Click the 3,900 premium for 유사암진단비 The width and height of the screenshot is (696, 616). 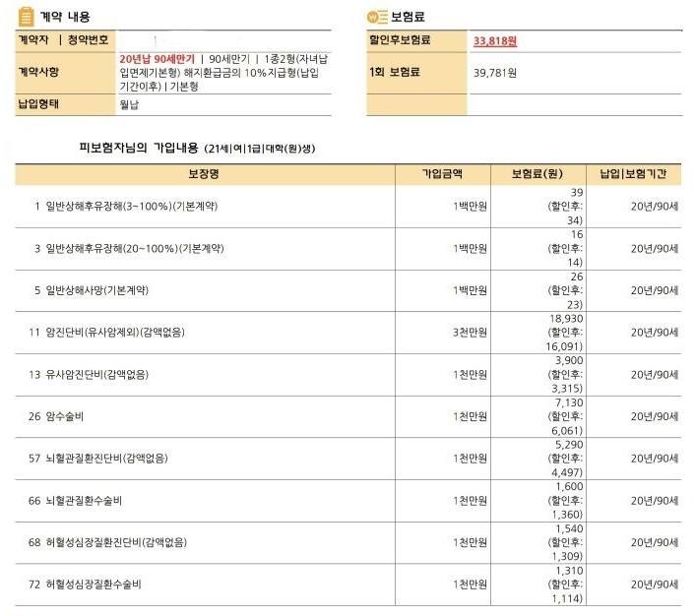pos(569,360)
